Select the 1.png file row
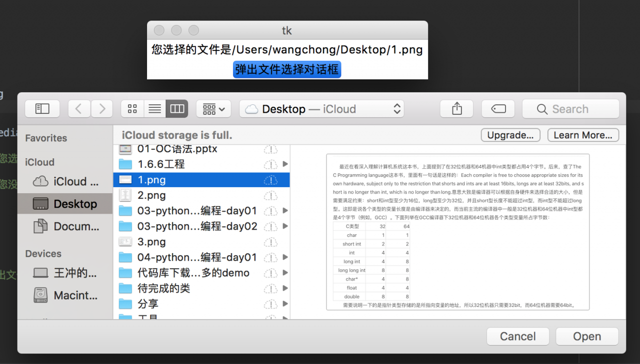This screenshot has width=640, height=364. pyautogui.click(x=201, y=180)
